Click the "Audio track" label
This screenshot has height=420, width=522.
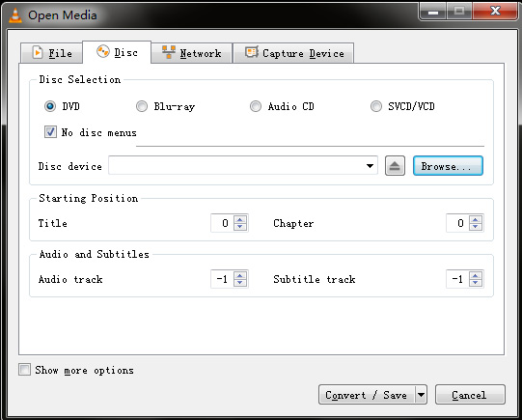pyautogui.click(x=70, y=279)
